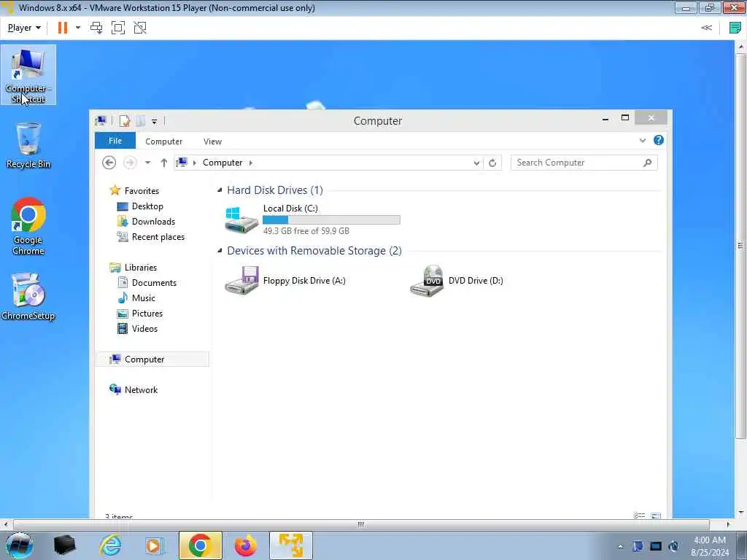
Task: Expand the ribbon with the chevron
Action: (x=642, y=141)
